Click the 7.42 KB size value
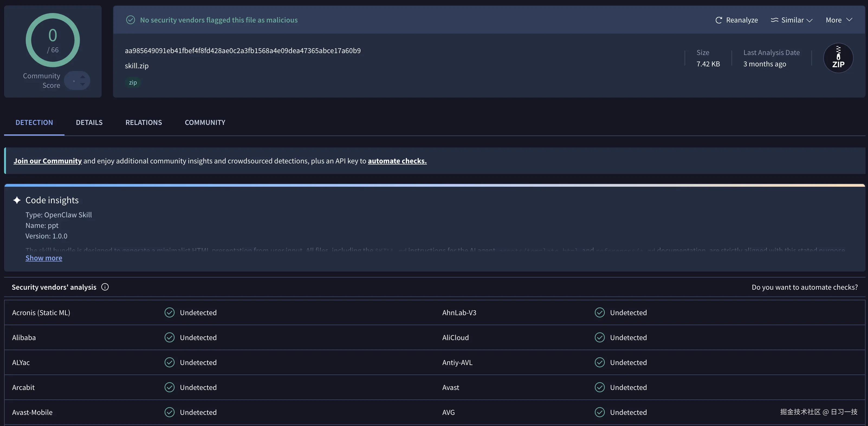Screen dimensions: 868x426 pos(708,64)
